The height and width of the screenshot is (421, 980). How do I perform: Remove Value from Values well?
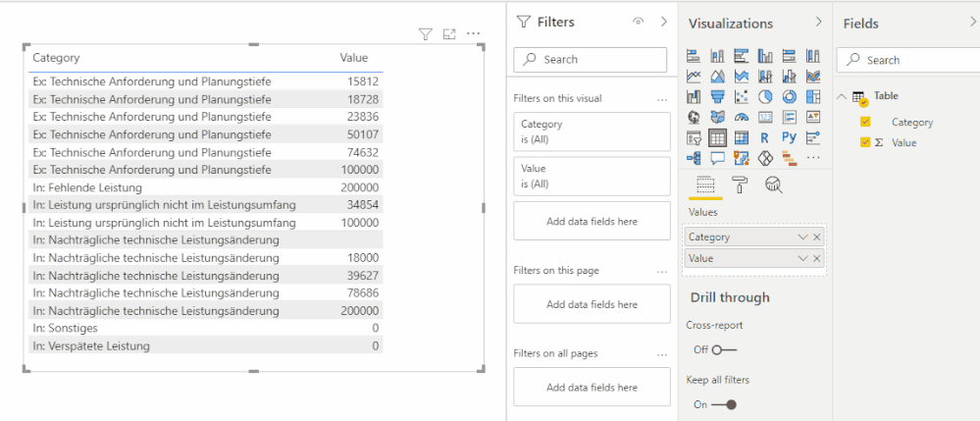[x=816, y=258]
